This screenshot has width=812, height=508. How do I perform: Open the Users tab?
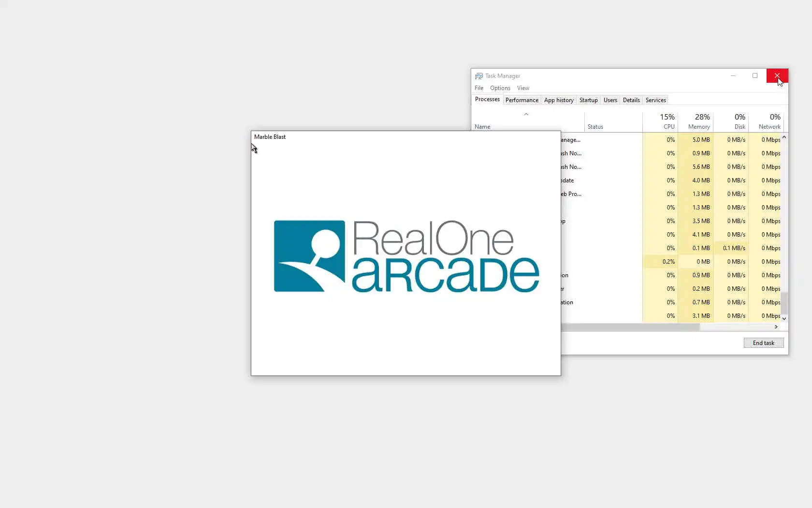point(610,100)
